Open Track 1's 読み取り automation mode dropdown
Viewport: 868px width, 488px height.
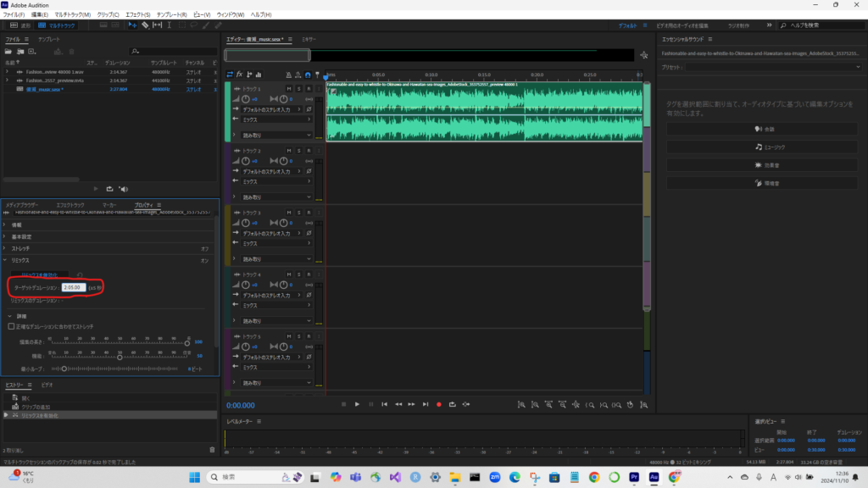coord(275,135)
